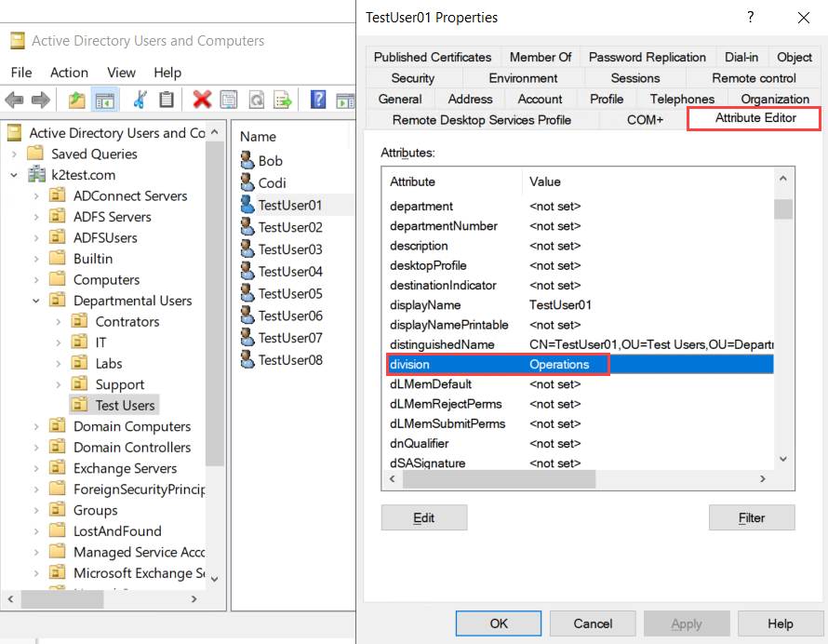This screenshot has height=644, width=828.
Task: Open the Action menu
Action: (x=69, y=73)
